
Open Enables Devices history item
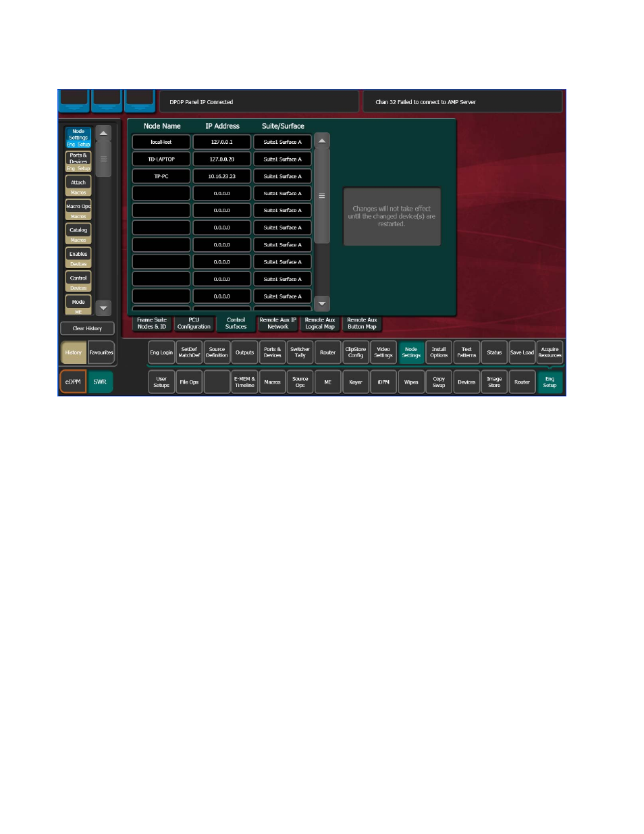click(x=78, y=257)
